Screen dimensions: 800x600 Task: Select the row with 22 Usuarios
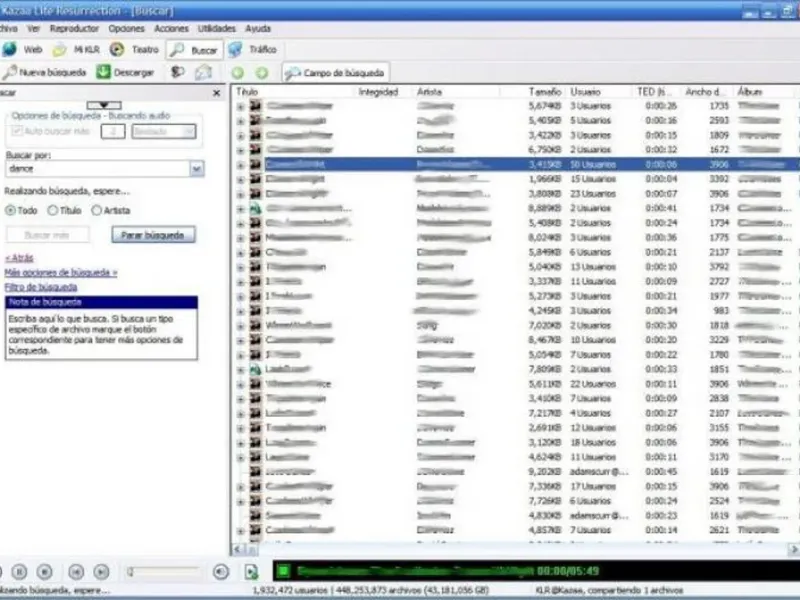[x=515, y=384]
